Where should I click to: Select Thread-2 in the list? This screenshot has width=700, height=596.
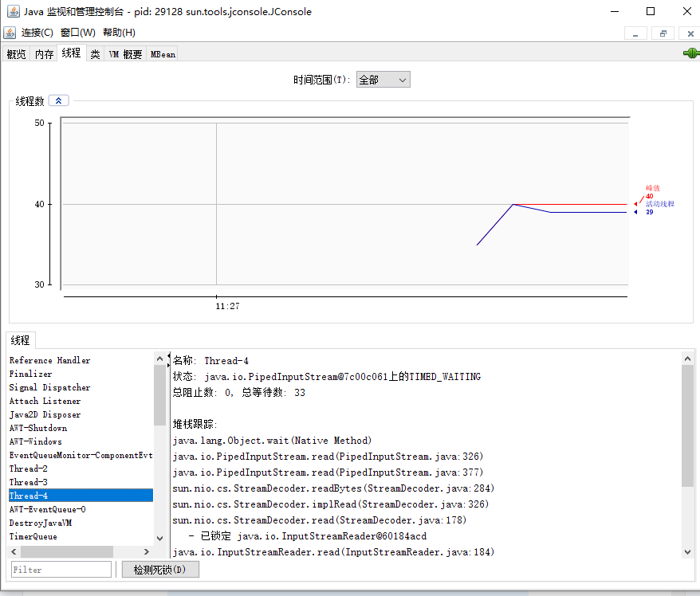[x=81, y=469]
